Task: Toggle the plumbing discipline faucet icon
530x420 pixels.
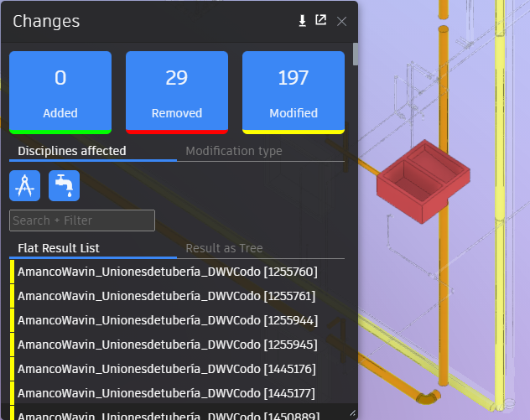Action: [x=65, y=185]
